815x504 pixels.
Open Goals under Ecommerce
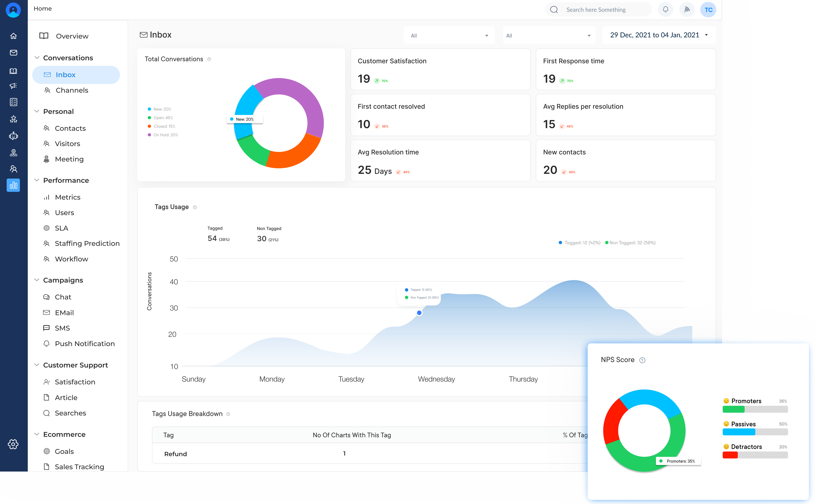click(x=64, y=451)
